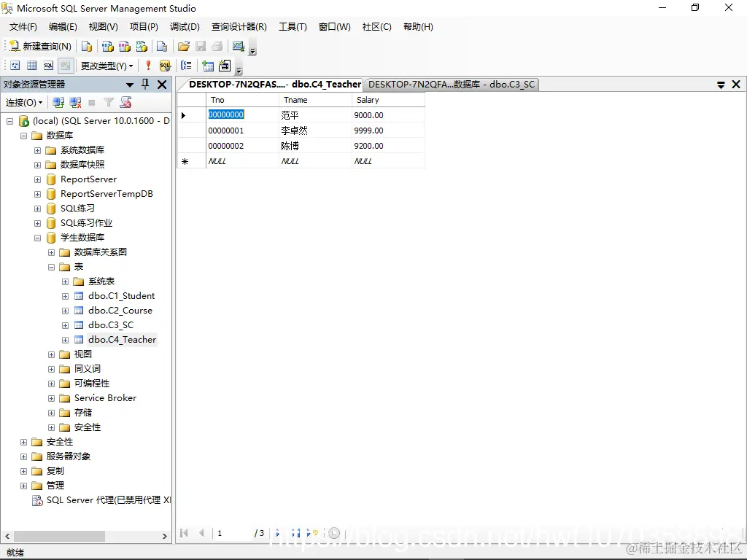Open the active documents list dropdown arrow
The width and height of the screenshot is (747, 560).
(x=721, y=85)
